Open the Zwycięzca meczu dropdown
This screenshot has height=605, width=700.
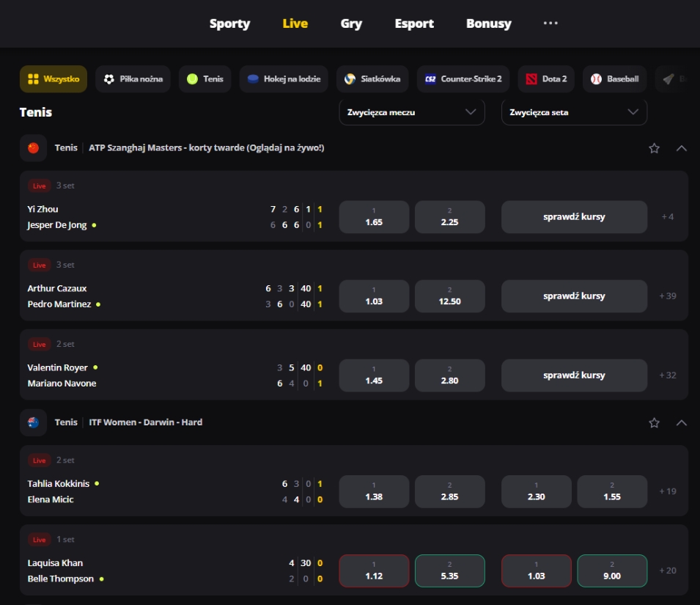[411, 112]
